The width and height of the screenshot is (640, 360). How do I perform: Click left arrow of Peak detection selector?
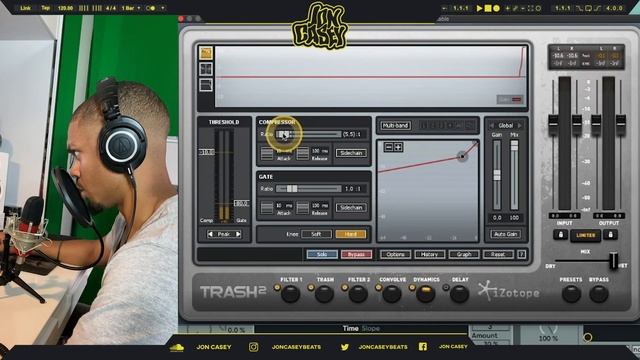click(x=210, y=234)
